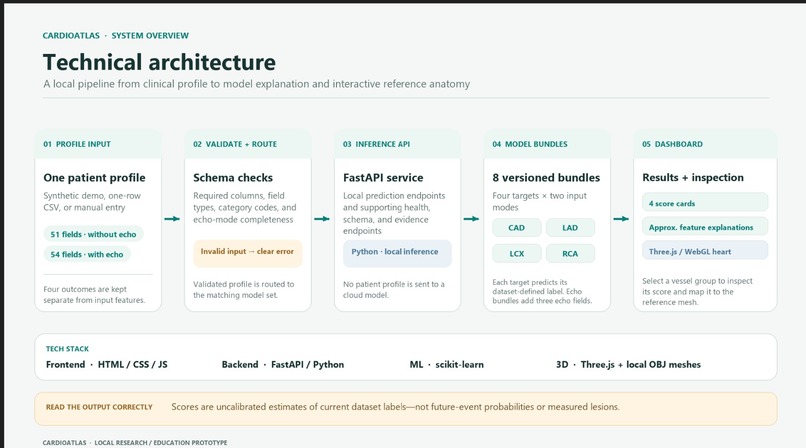
Task: Click 'Backend · FastAPI / Python' entry
Action: pyautogui.click(x=283, y=364)
